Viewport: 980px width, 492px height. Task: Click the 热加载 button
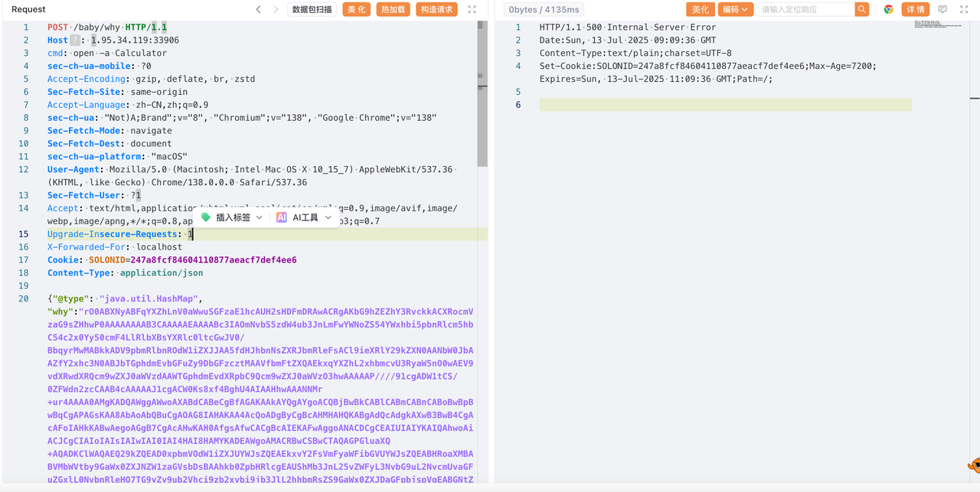pos(394,9)
